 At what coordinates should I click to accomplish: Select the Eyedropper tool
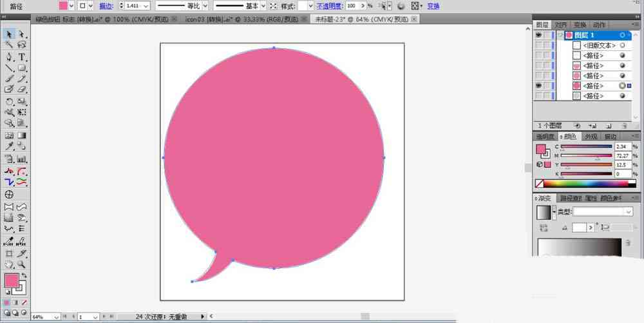pyautogui.click(x=10, y=146)
